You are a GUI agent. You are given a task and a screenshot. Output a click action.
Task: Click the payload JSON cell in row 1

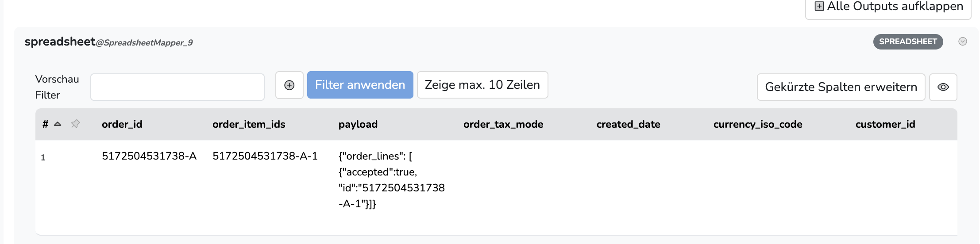392,180
